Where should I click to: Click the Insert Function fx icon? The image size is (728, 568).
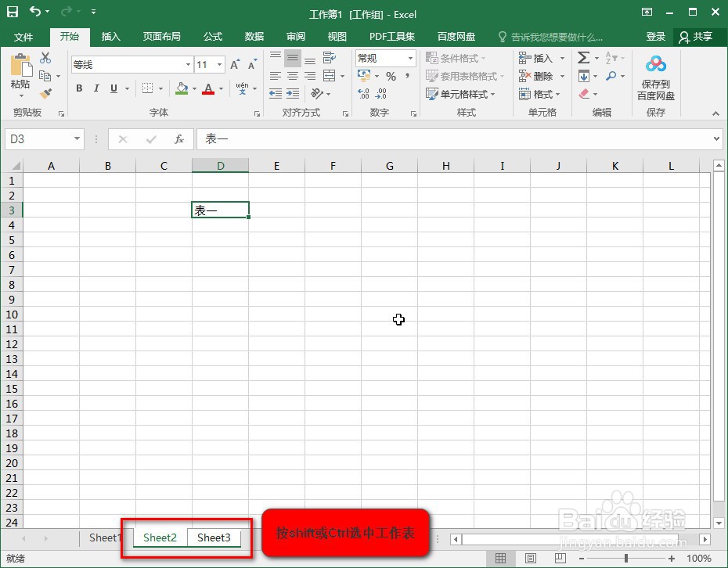point(179,138)
